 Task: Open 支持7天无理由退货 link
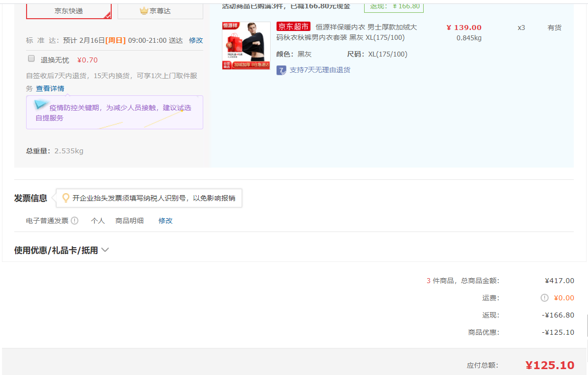point(320,70)
